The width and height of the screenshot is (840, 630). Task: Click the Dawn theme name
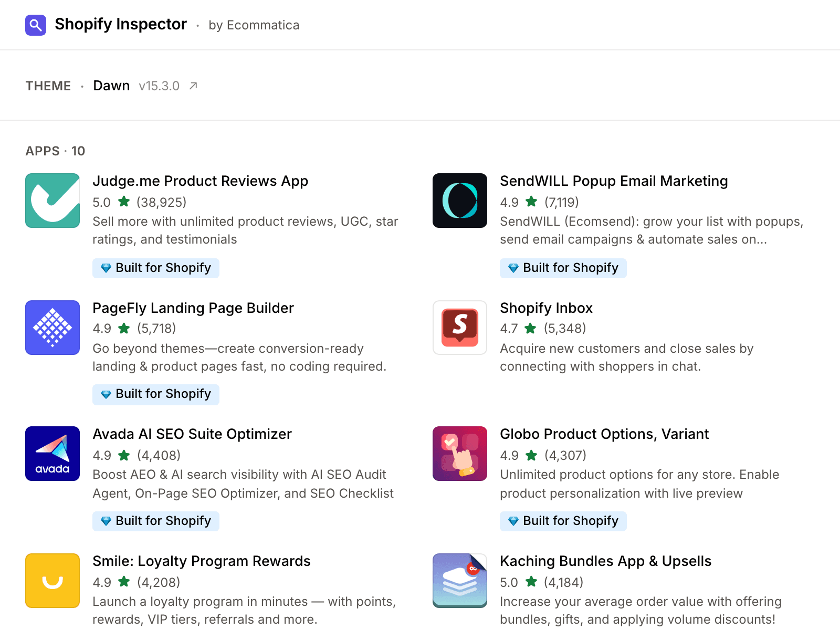[x=111, y=86]
